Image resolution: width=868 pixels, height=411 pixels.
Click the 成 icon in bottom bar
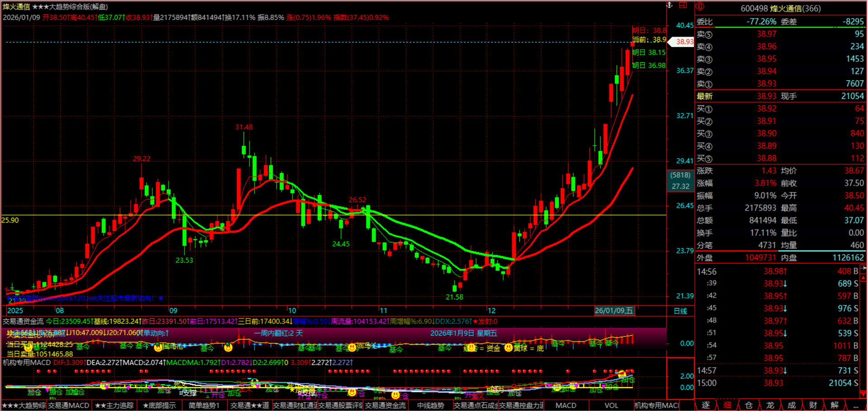click(x=792, y=405)
